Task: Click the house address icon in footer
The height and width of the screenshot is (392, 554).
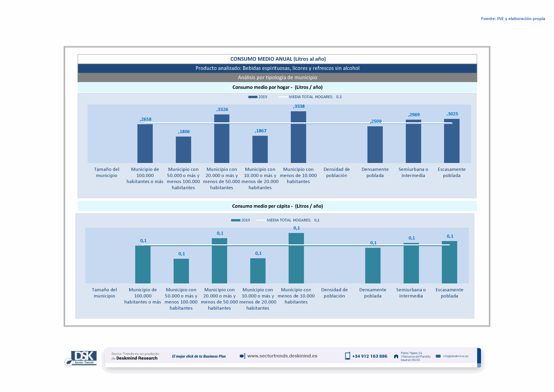Action: (396, 356)
